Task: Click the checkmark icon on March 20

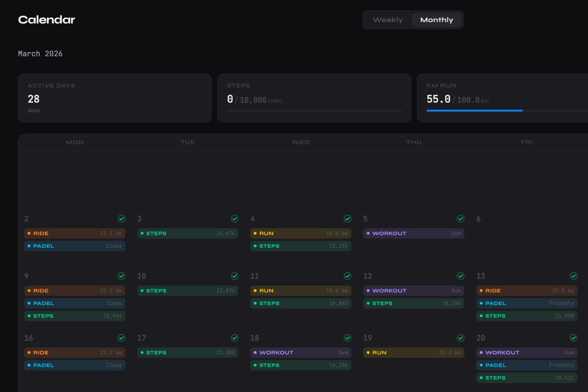Action: pos(574,338)
